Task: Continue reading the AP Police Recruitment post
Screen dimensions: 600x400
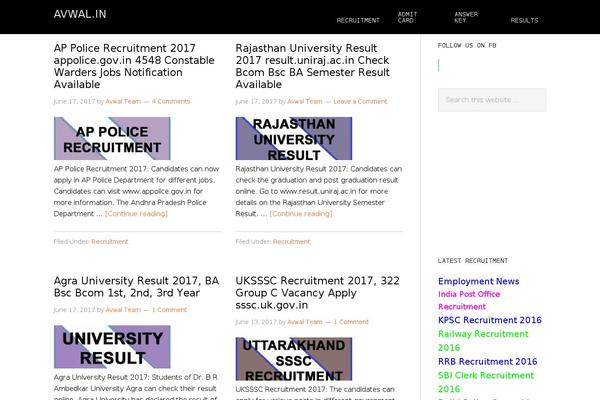Action: coord(136,214)
